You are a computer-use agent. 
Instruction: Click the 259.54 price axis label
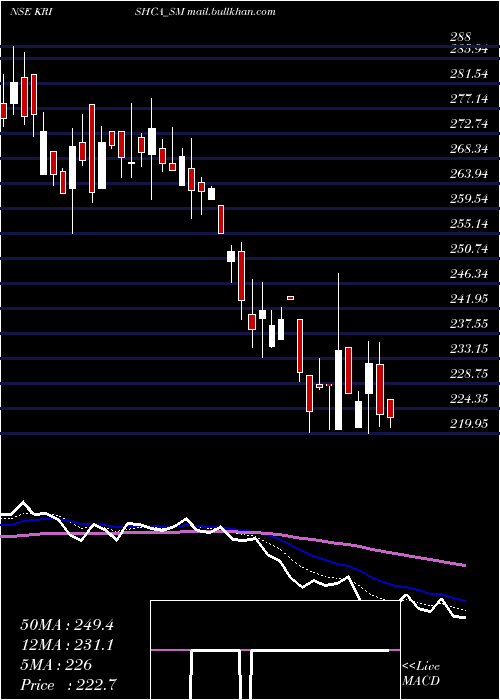[469, 199]
